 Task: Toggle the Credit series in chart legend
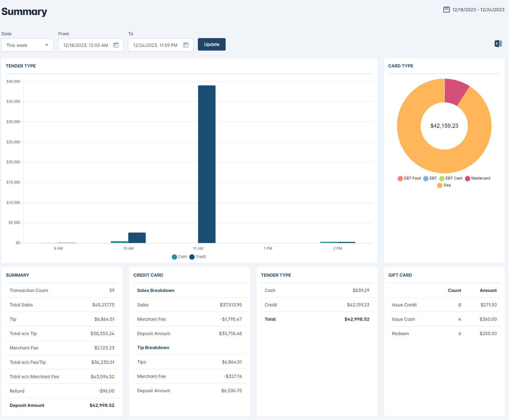pos(198,257)
